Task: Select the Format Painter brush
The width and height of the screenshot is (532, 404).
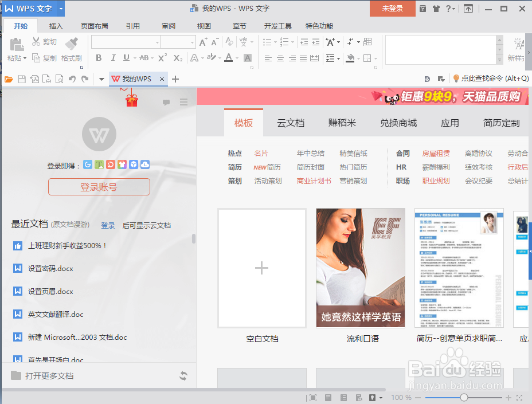Action: (72, 44)
